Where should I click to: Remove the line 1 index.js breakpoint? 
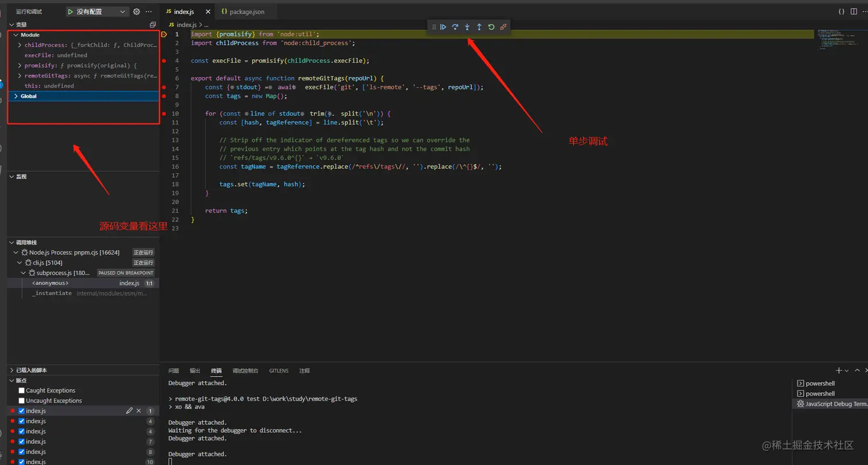pyautogui.click(x=139, y=411)
